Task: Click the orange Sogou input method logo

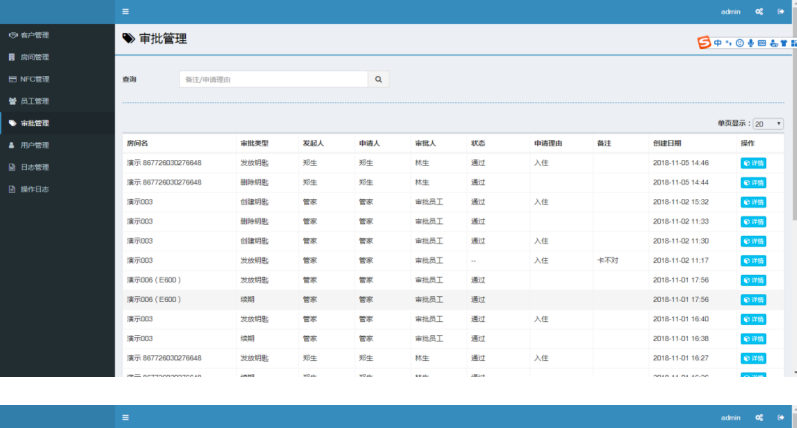Action: coord(704,43)
